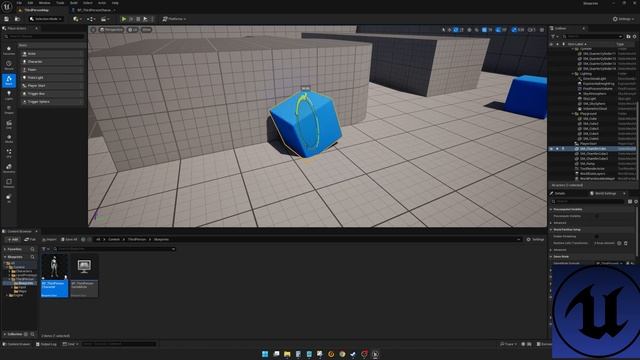The image size is (640, 360).
Task: Select the Lights category in Place Actors
Action: tap(9, 95)
